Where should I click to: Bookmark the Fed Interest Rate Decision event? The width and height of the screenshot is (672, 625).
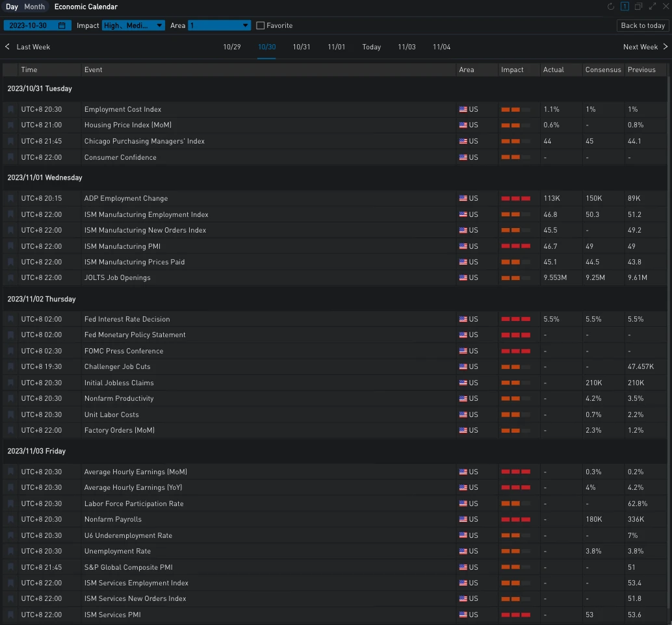coord(10,320)
